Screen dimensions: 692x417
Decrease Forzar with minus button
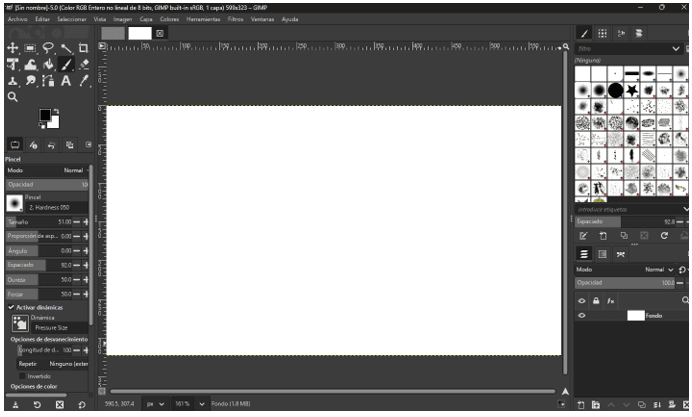click(77, 294)
